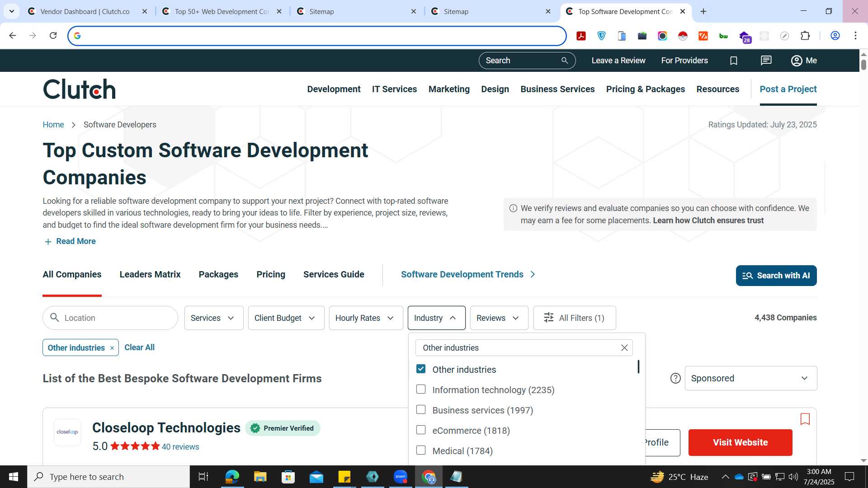The image size is (868, 488).
Task: Click the browser address bar
Action: 316,36
